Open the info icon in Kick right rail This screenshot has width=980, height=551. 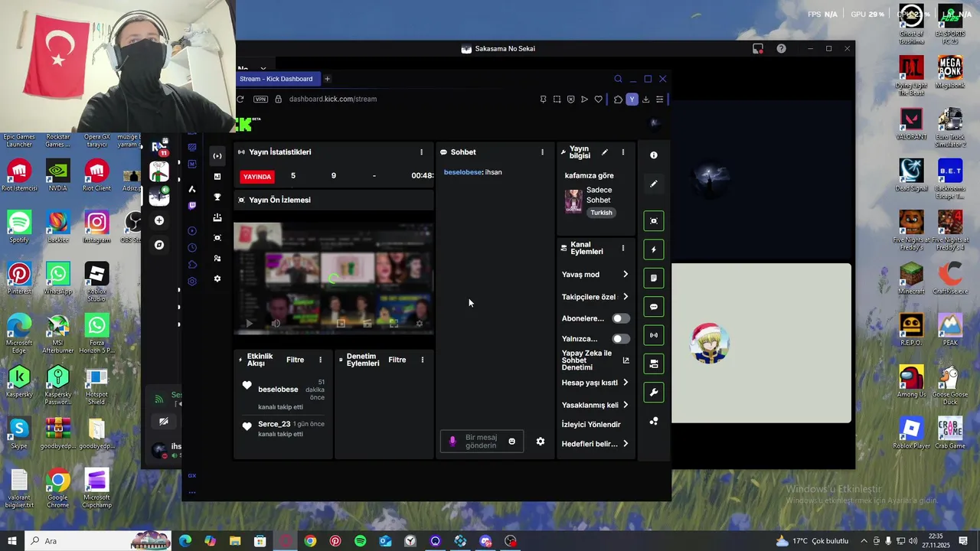pos(654,155)
